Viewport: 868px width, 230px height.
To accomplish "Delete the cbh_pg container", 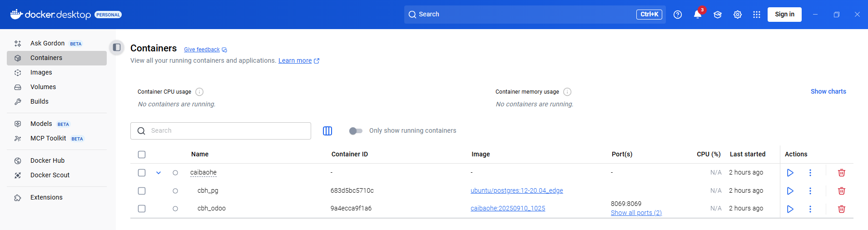I will [x=841, y=191].
